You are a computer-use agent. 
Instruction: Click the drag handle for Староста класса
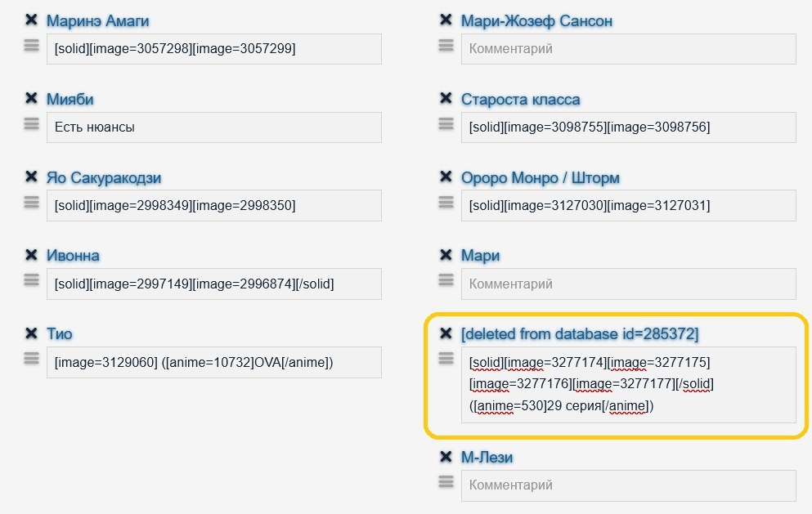click(446, 123)
